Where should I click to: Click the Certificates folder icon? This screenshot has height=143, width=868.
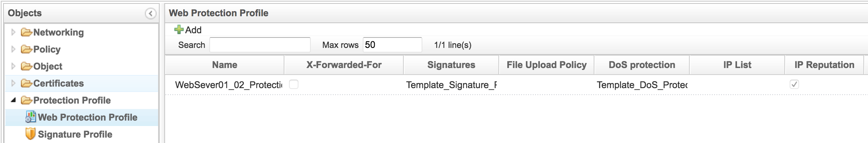pos(26,83)
